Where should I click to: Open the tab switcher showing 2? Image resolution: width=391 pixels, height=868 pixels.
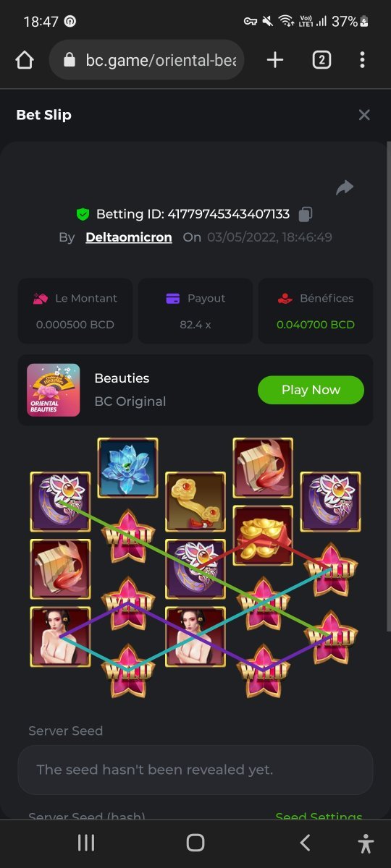coord(321,60)
